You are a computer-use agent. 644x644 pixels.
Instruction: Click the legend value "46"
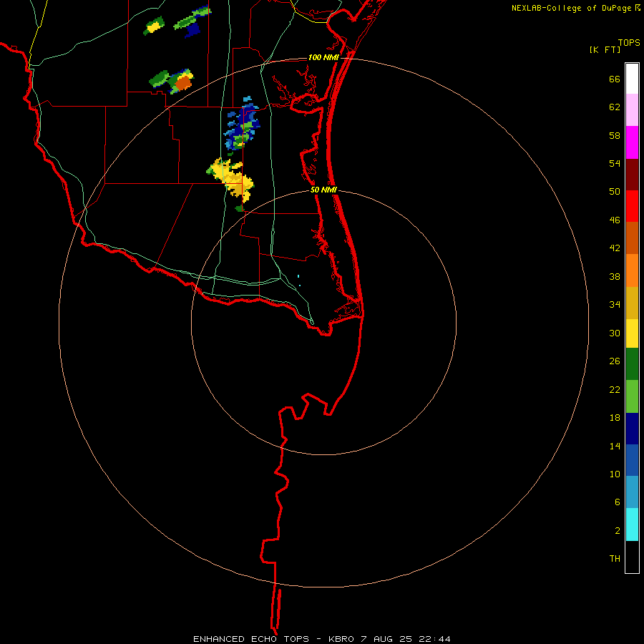pyautogui.click(x=615, y=220)
